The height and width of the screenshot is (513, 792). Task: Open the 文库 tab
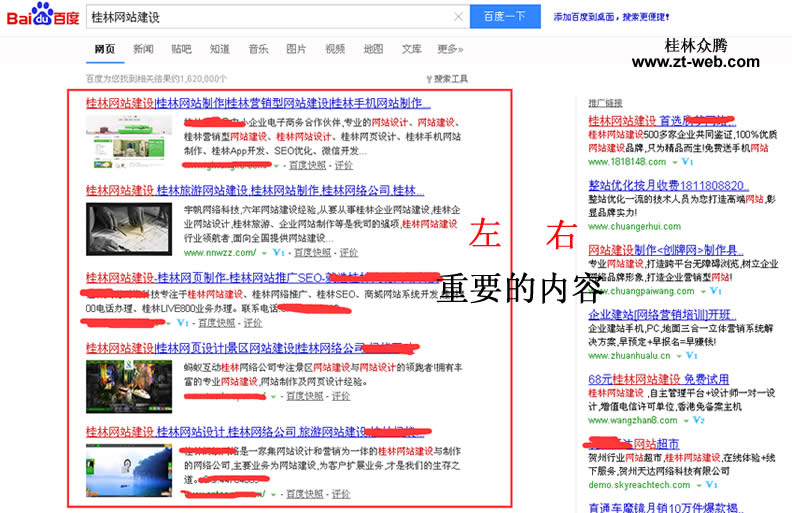(412, 49)
